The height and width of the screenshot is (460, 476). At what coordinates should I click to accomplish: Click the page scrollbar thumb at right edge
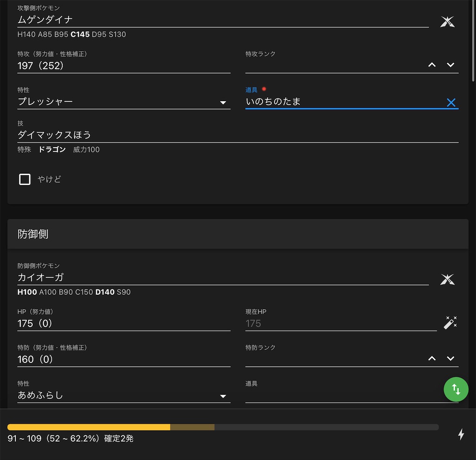473,41
